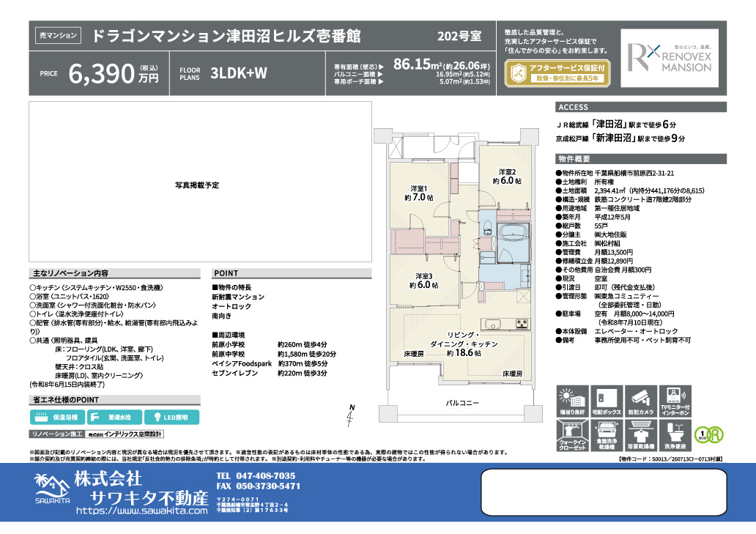This screenshot has width=756, height=534.
Task: Click the 管理費 月額13,500円 entry
Action: point(595,252)
